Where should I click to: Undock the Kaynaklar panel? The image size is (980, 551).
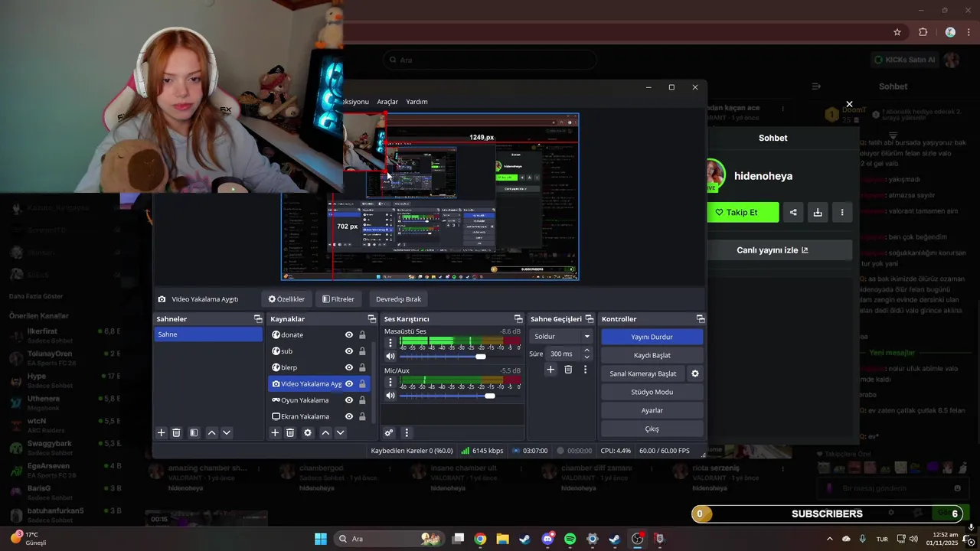(372, 319)
